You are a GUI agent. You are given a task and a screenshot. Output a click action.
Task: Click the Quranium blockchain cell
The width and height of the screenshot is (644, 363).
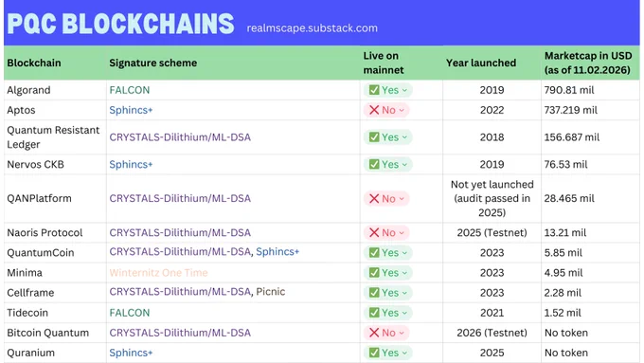point(55,353)
